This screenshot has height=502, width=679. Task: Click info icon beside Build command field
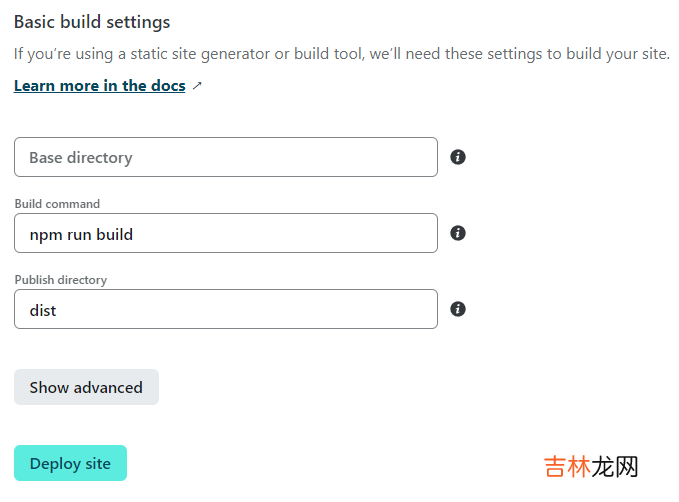point(458,233)
